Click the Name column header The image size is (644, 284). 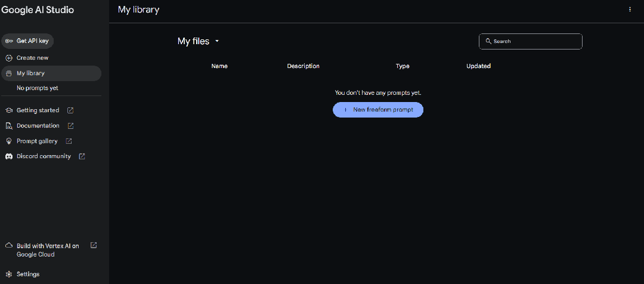tap(219, 66)
